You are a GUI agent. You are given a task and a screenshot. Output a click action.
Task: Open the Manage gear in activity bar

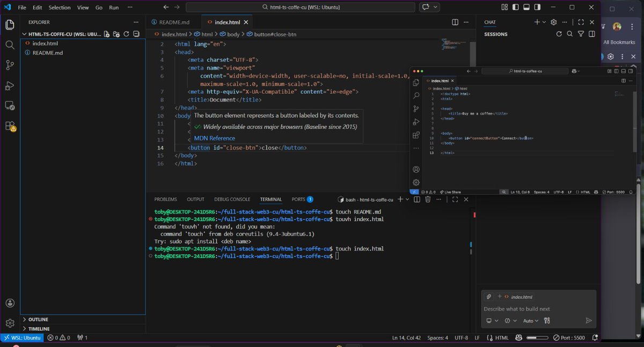click(10, 323)
